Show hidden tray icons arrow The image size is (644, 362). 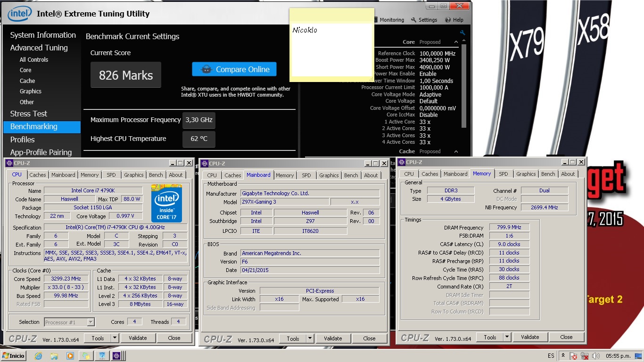pos(563,356)
